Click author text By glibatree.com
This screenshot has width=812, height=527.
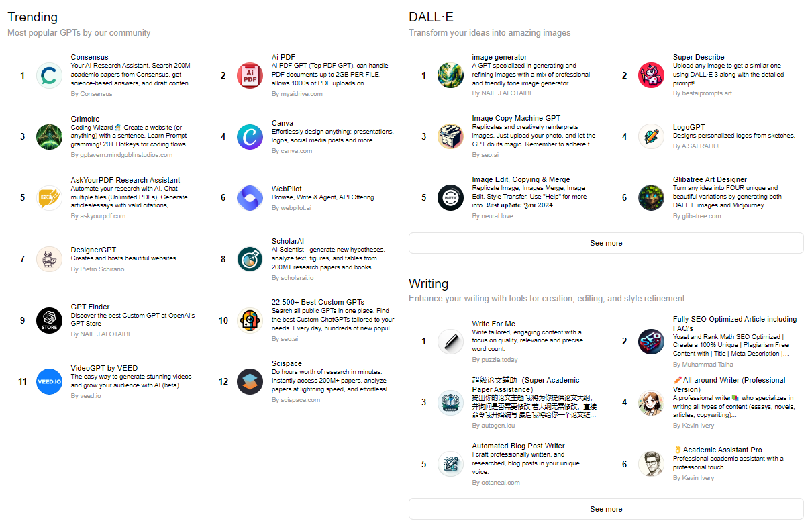[697, 216]
